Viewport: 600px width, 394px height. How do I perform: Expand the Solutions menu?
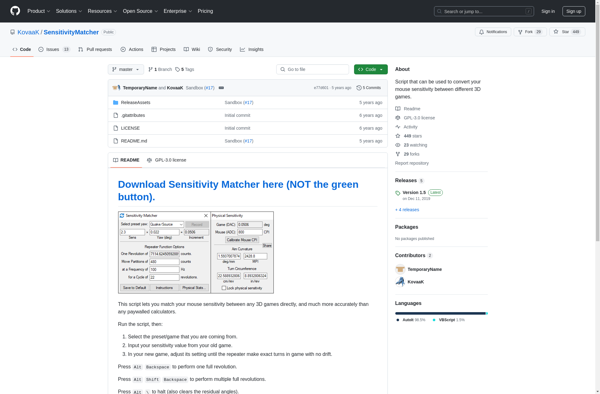[x=68, y=11]
